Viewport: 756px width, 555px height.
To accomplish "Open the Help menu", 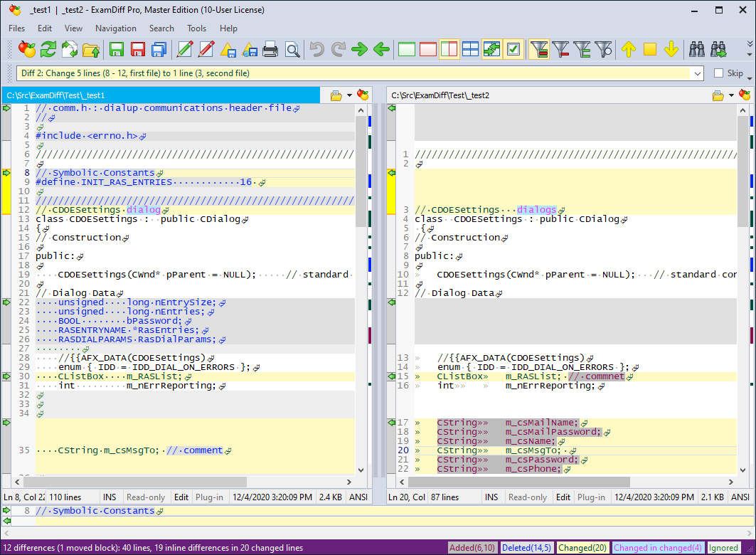I will pyautogui.click(x=228, y=28).
